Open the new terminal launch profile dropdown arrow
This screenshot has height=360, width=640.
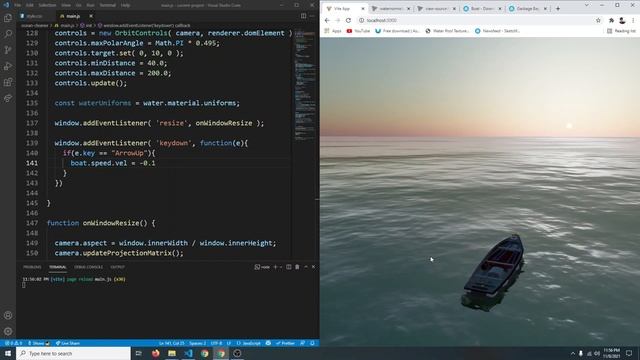click(281, 267)
